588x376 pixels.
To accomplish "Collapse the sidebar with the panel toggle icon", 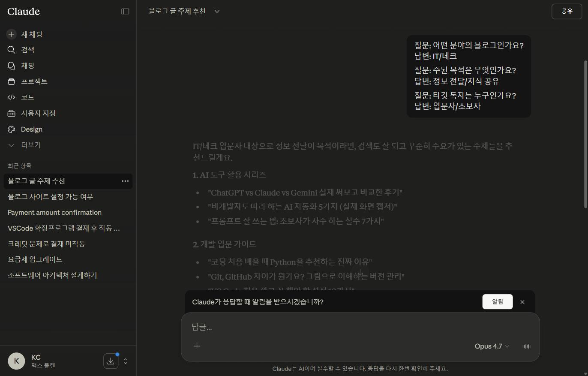I will click(x=125, y=12).
